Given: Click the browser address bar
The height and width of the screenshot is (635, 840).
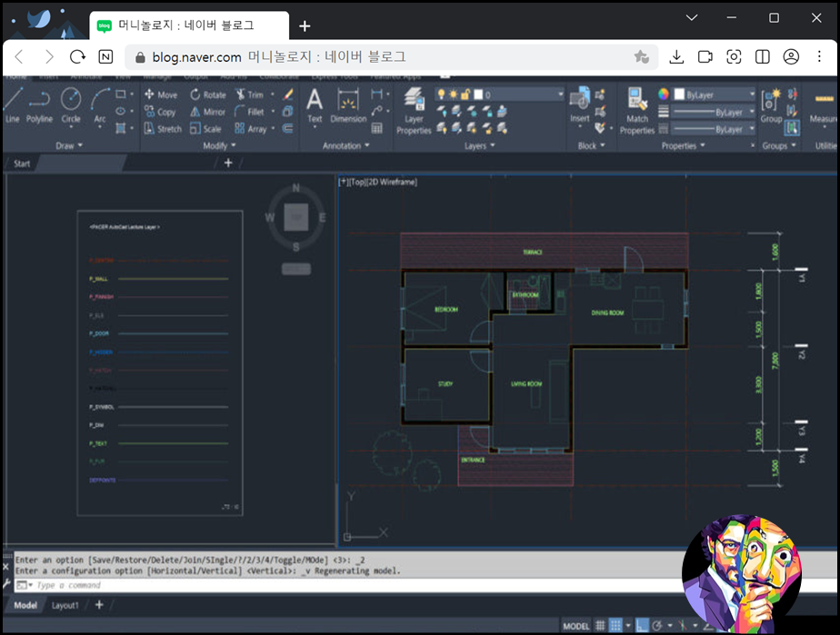Looking at the screenshot, I should point(391,56).
